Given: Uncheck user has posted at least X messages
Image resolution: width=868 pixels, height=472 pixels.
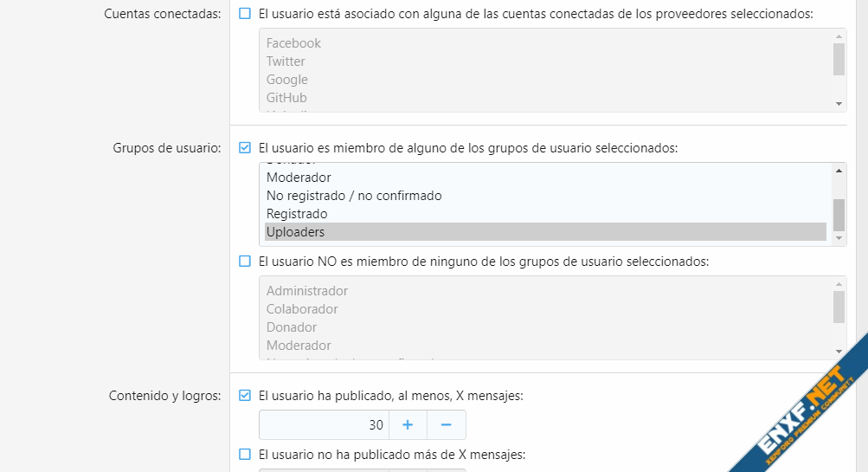Looking at the screenshot, I should click(x=245, y=396).
